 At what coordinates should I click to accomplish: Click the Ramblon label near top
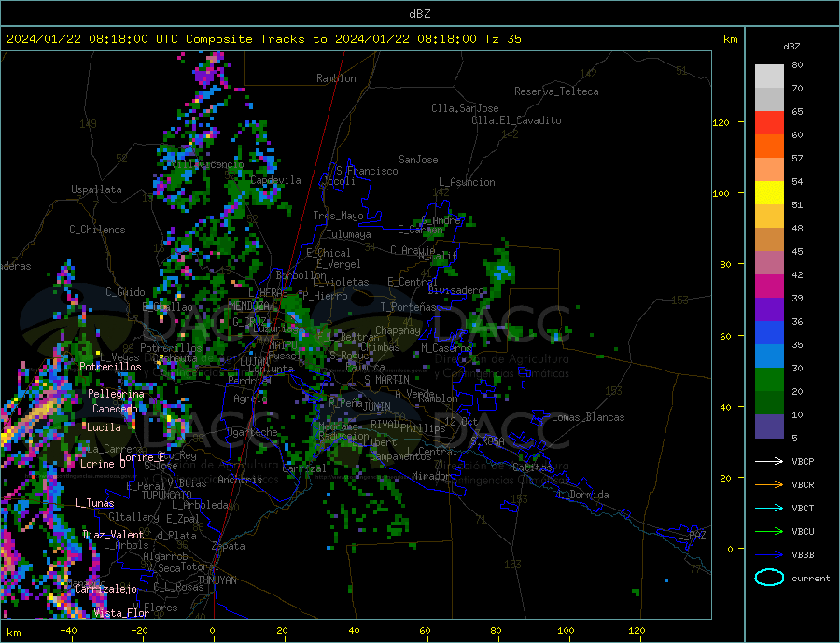tap(336, 78)
